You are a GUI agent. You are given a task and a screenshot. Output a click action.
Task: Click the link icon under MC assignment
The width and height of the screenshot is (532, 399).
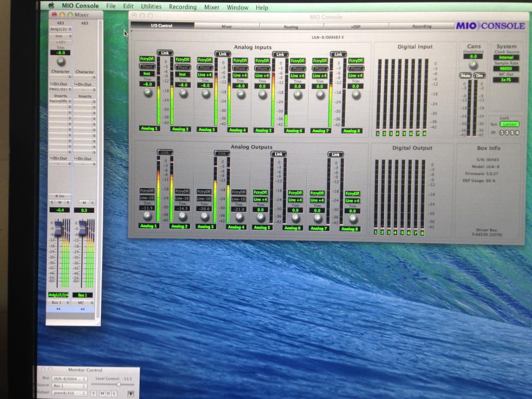point(82,309)
